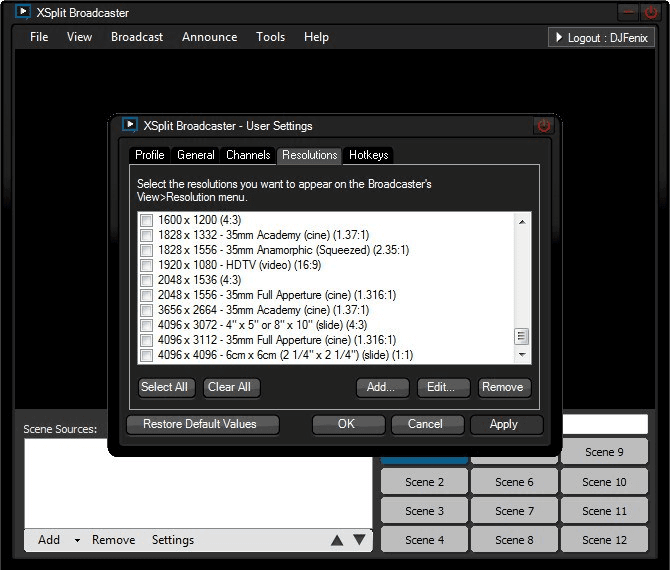The height and width of the screenshot is (570, 670).
Task: Open the Tools menu
Action: click(x=270, y=37)
